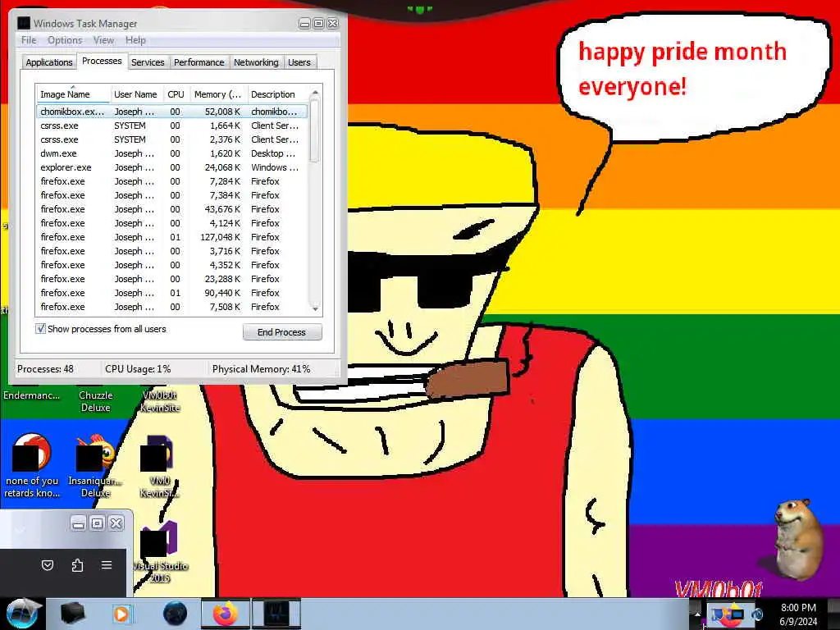Click the Task Manager title bar icon

24,23
